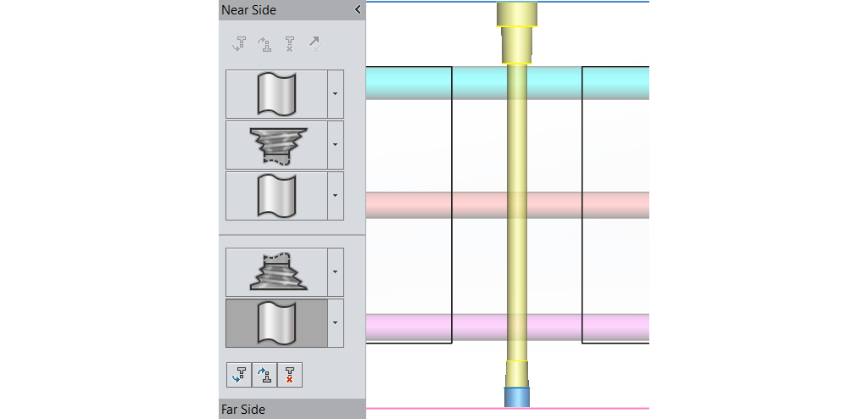The width and height of the screenshot is (868, 419).
Task: Click the greyed-out Insert Element Above Active icon
Action: [x=264, y=44]
